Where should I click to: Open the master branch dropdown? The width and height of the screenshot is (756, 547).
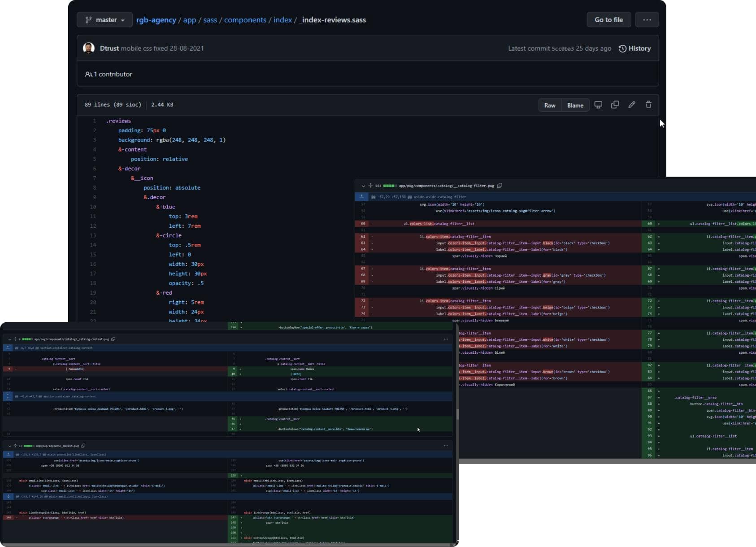click(104, 20)
